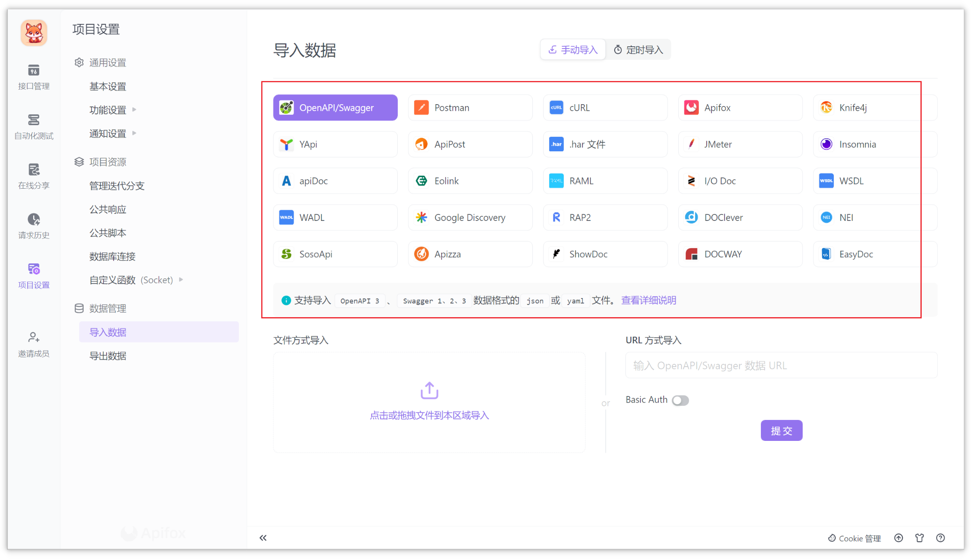Expand the 通知设置 submenu arrow
This screenshot has width=975, height=560.
(x=134, y=133)
